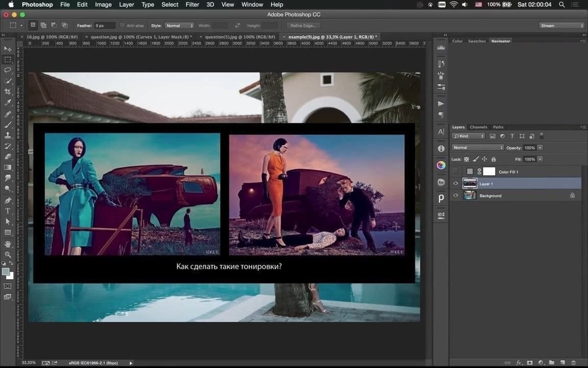
Task: Open the Actions panel play icon
Action: (441, 104)
